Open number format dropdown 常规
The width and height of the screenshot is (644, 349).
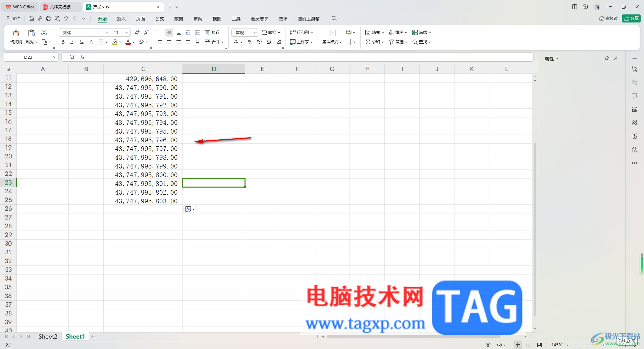[x=245, y=33]
